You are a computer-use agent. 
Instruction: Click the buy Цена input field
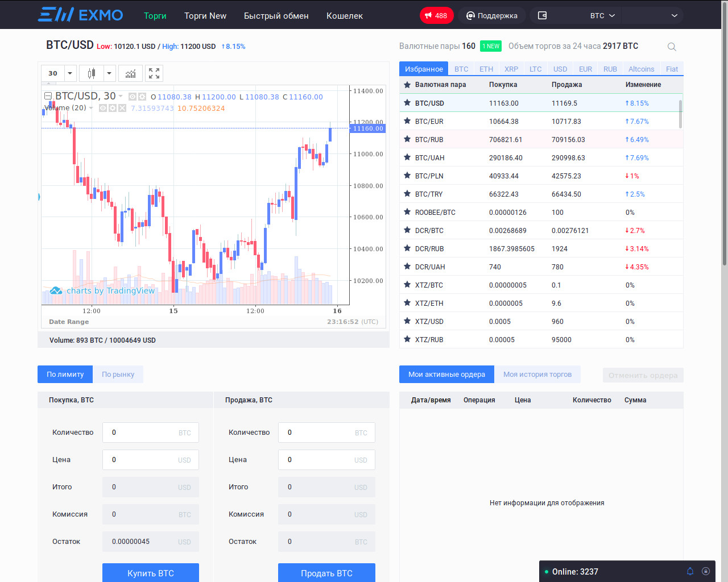click(x=151, y=460)
